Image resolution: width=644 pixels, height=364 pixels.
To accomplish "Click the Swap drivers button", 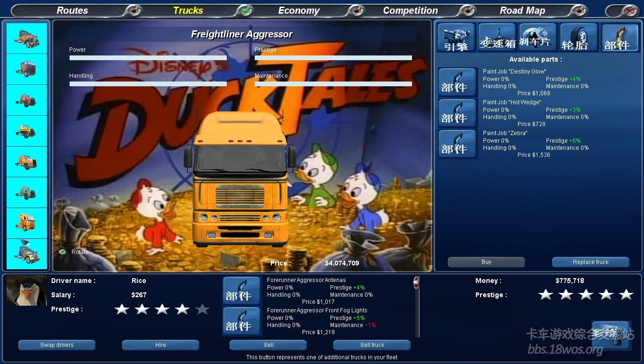I will pos(57,345).
